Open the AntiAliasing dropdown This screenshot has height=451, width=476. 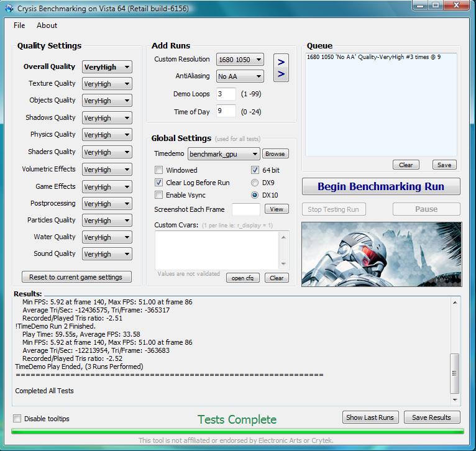[x=240, y=76]
